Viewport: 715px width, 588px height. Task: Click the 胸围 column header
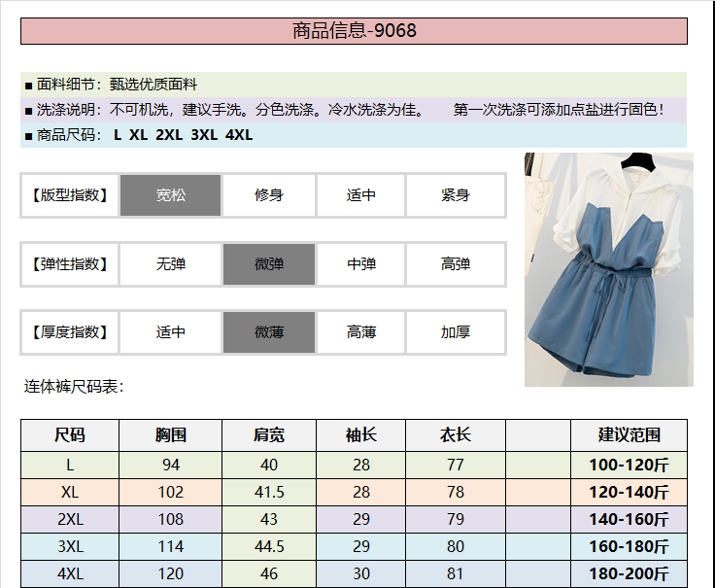pyautogui.click(x=171, y=435)
